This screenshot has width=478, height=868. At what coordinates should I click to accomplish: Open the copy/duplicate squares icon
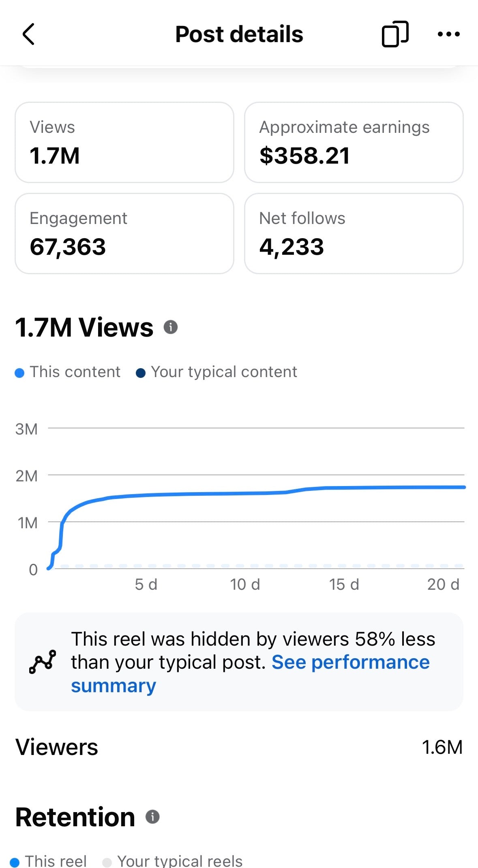395,34
